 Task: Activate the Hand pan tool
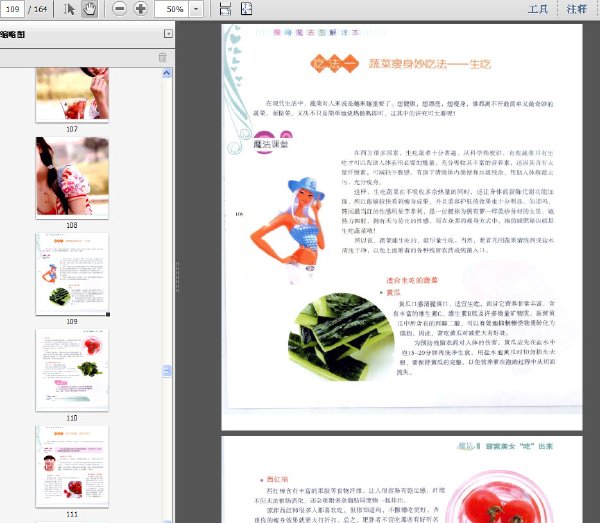click(90, 9)
